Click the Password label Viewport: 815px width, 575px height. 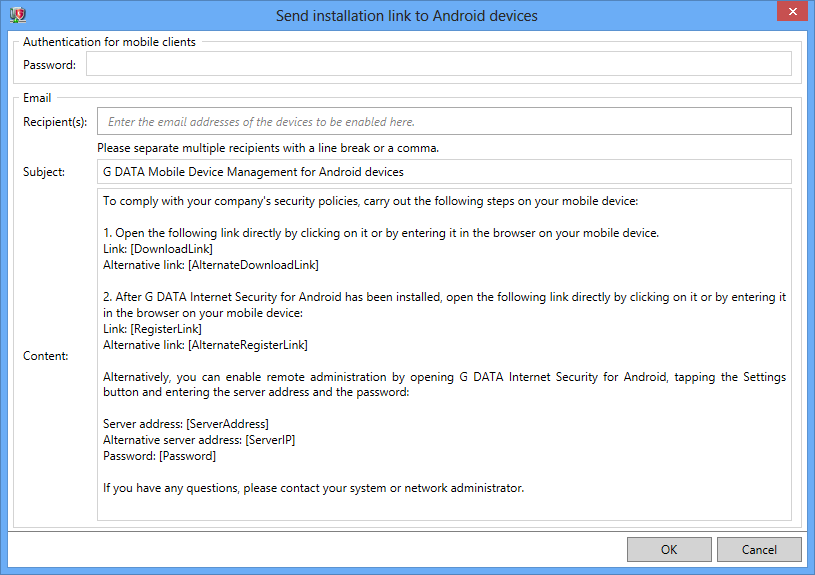(x=49, y=65)
